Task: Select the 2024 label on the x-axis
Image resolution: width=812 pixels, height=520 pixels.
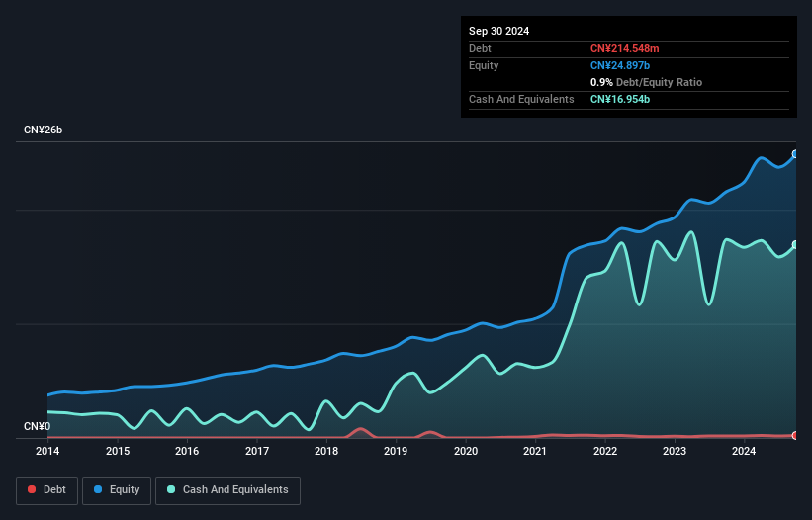Action: [744, 452]
